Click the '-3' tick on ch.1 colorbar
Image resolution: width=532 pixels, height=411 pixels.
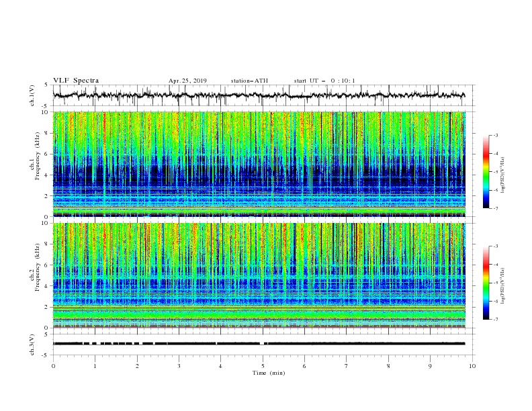click(x=495, y=135)
